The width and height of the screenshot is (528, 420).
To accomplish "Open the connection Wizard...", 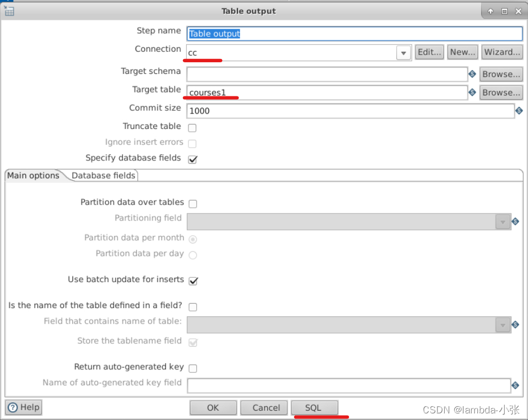I will 502,52.
